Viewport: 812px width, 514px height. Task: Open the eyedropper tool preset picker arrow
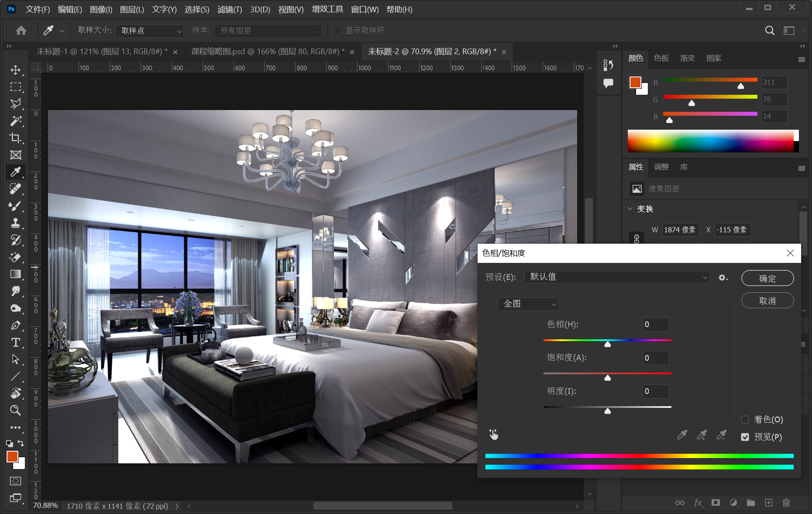(x=62, y=31)
